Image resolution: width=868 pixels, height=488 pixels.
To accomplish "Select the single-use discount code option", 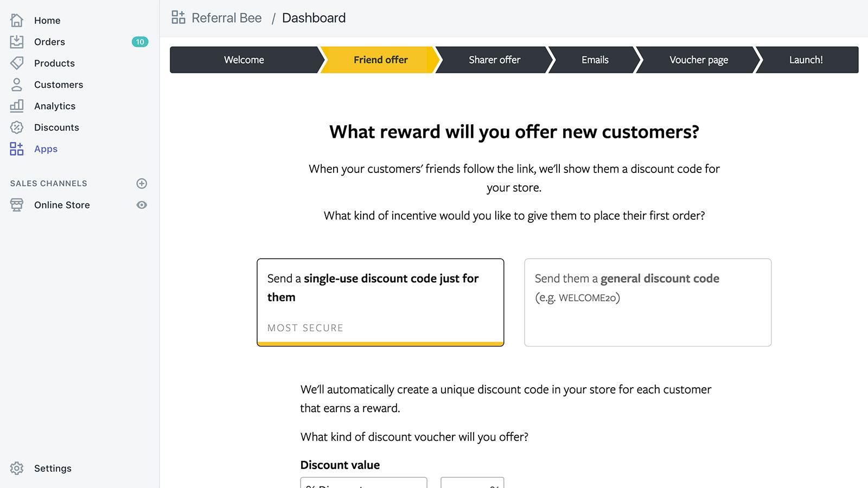I will tap(380, 302).
